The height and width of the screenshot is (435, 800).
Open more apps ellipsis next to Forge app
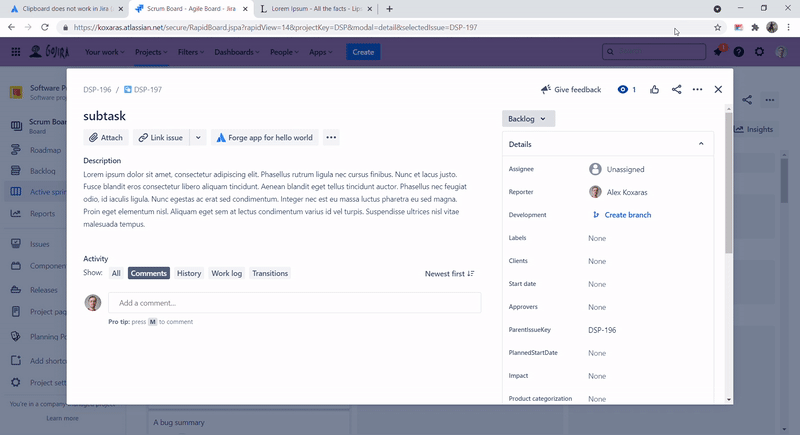point(331,138)
